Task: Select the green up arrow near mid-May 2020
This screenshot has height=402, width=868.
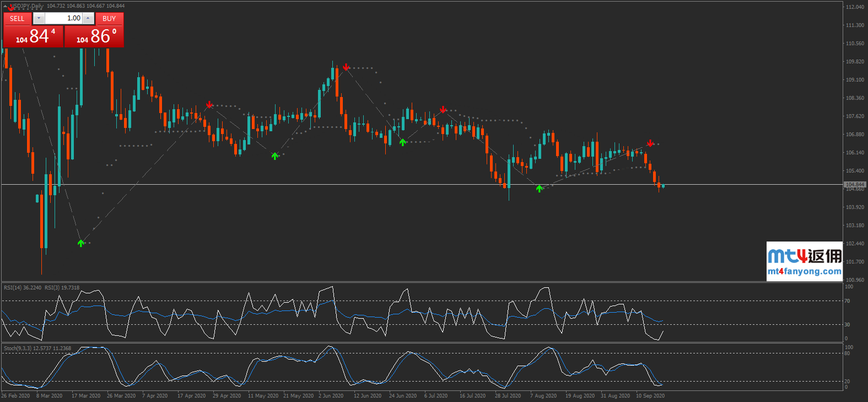Action: (275, 156)
